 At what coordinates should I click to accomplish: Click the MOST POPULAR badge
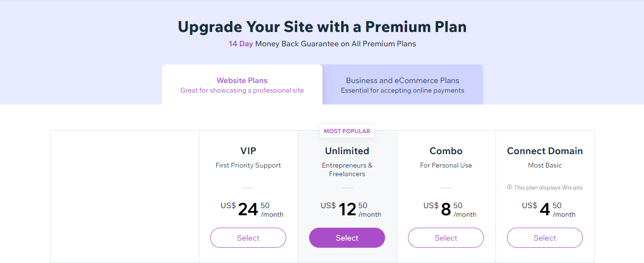tap(347, 131)
